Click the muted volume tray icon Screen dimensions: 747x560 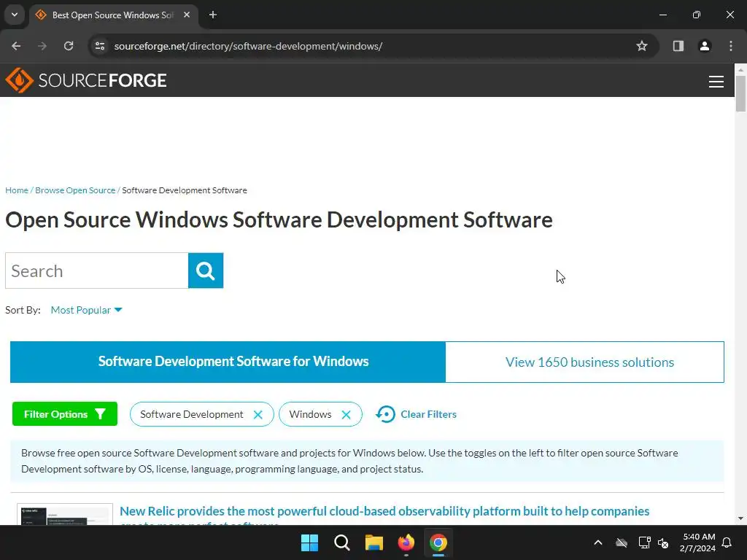663,542
